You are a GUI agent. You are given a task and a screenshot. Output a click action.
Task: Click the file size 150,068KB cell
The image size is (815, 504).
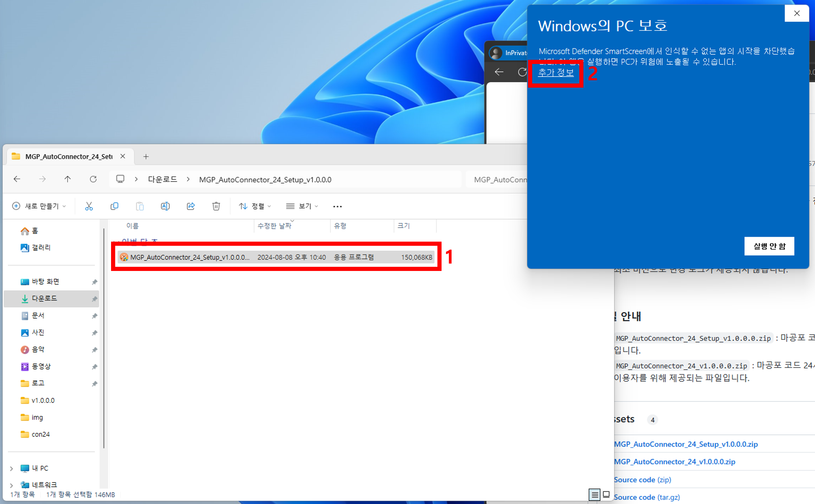(417, 257)
